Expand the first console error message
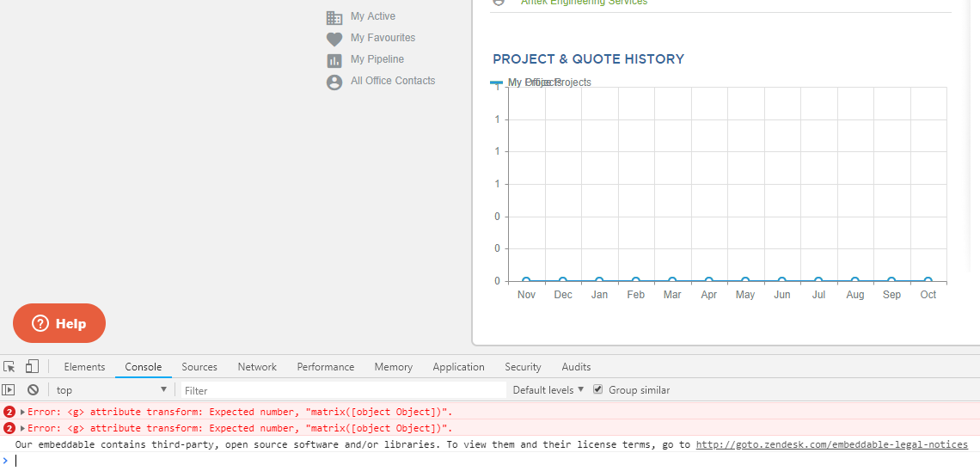980x471 pixels. click(23, 412)
